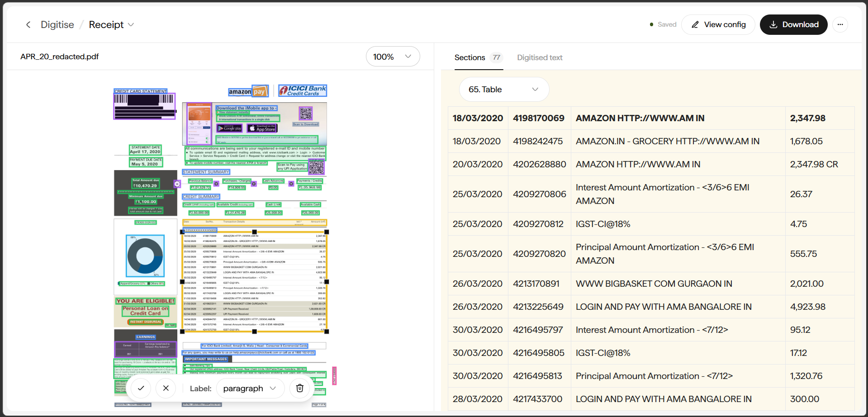Click the APR_20_redacted.pdf file name
This screenshot has width=868, height=417.
click(59, 57)
